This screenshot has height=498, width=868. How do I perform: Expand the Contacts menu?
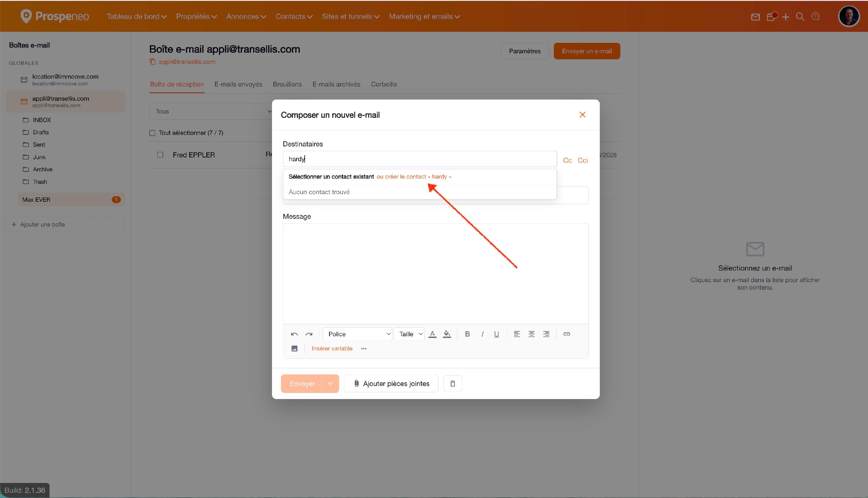click(x=294, y=16)
